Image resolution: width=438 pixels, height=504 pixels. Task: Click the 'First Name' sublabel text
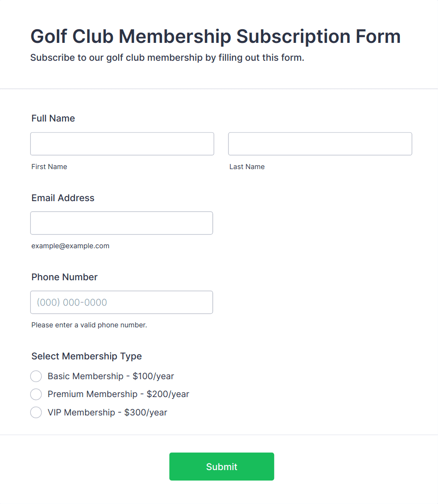[x=49, y=167]
